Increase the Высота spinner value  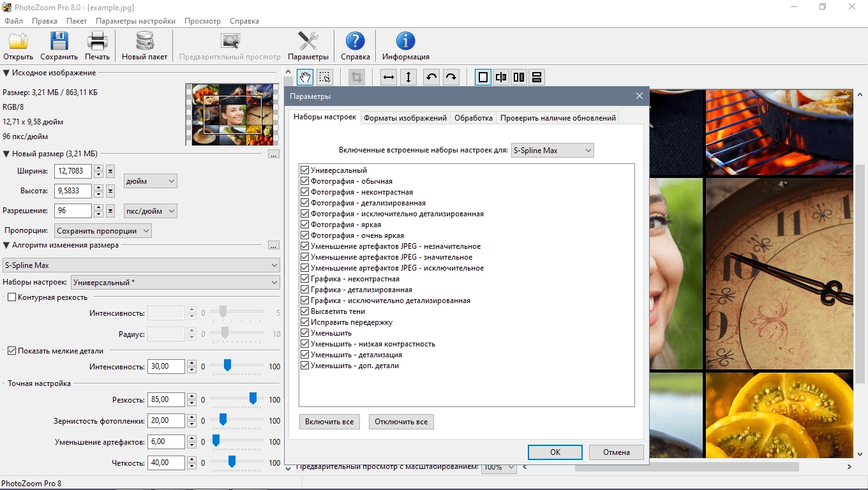coord(98,188)
